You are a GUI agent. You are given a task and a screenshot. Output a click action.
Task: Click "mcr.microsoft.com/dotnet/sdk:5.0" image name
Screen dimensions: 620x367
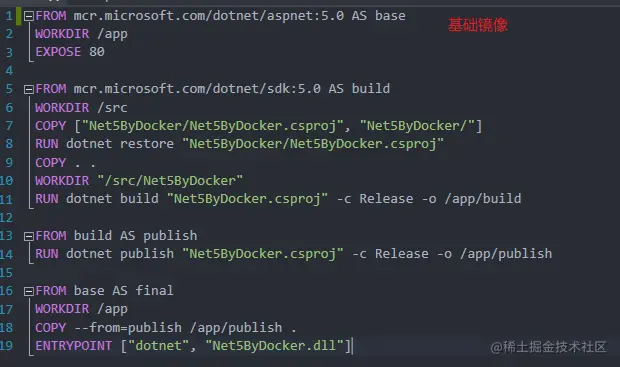(197, 89)
